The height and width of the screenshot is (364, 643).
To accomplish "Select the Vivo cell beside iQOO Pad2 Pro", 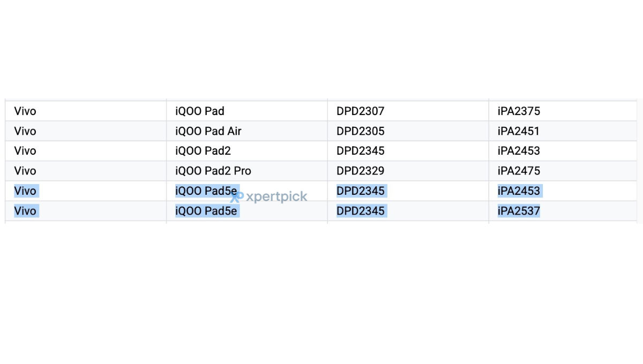I will click(x=86, y=171).
